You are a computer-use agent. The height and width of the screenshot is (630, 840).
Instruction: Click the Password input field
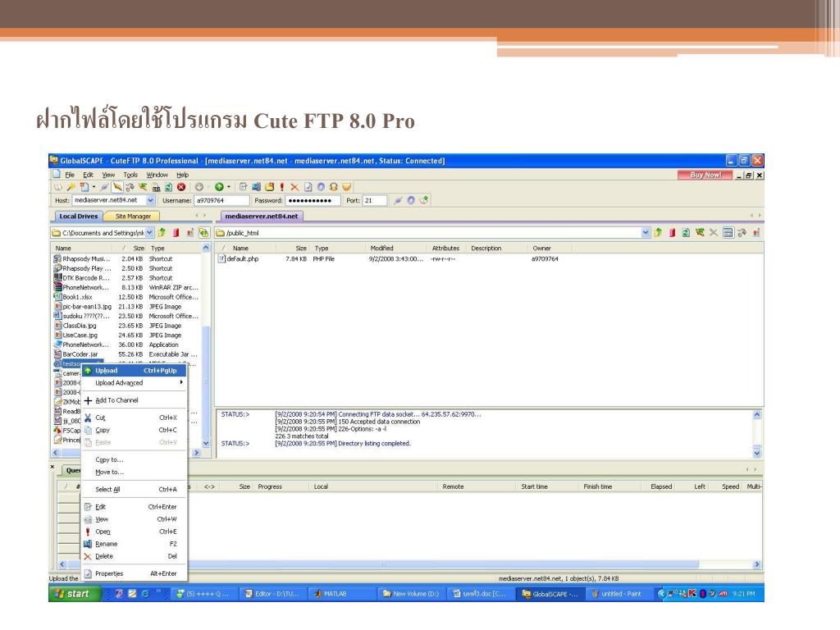[313, 200]
